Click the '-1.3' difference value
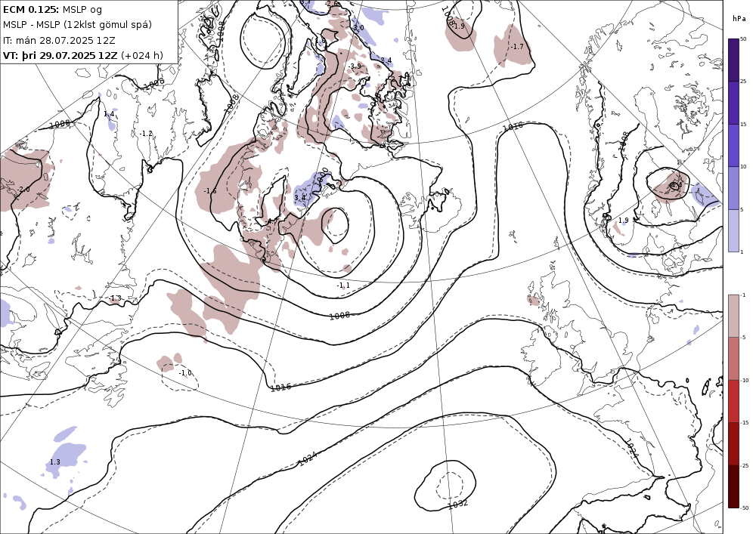The width and height of the screenshot is (756, 534). 115,298
